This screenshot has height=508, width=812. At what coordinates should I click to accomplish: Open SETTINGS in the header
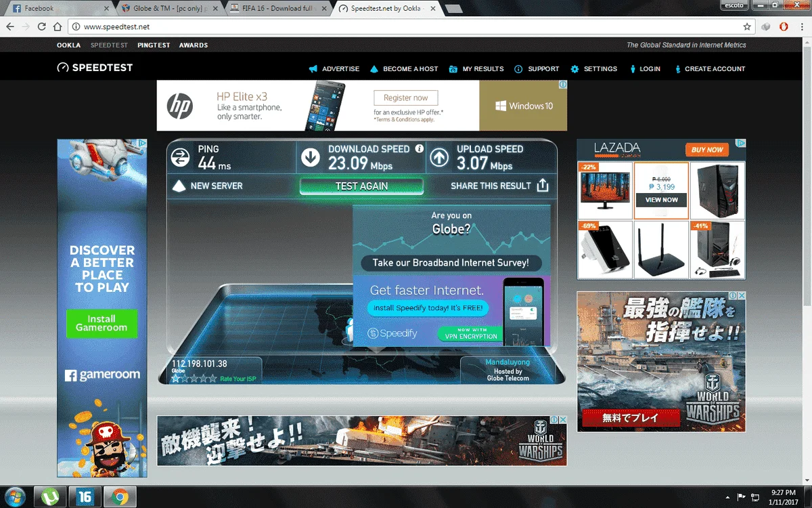coord(593,68)
